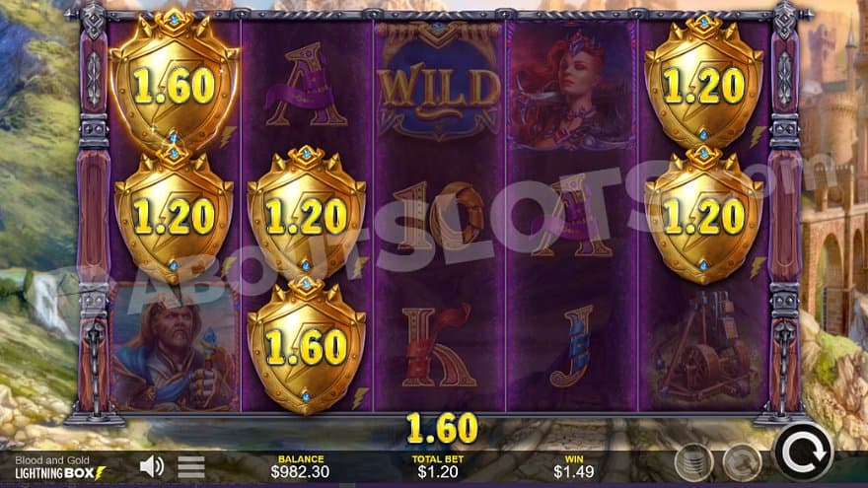Spin the reels with circular arrow button
This screenshot has height=488, width=868.
pyautogui.click(x=803, y=453)
